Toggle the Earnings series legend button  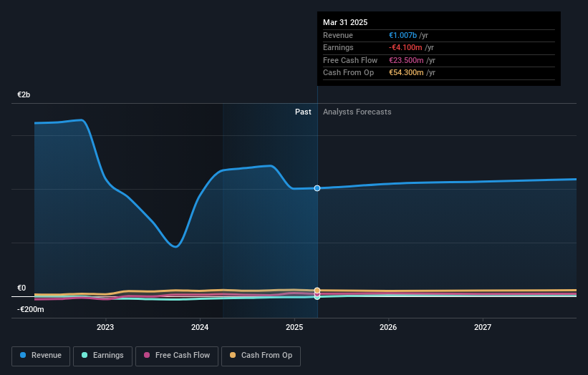click(x=102, y=356)
